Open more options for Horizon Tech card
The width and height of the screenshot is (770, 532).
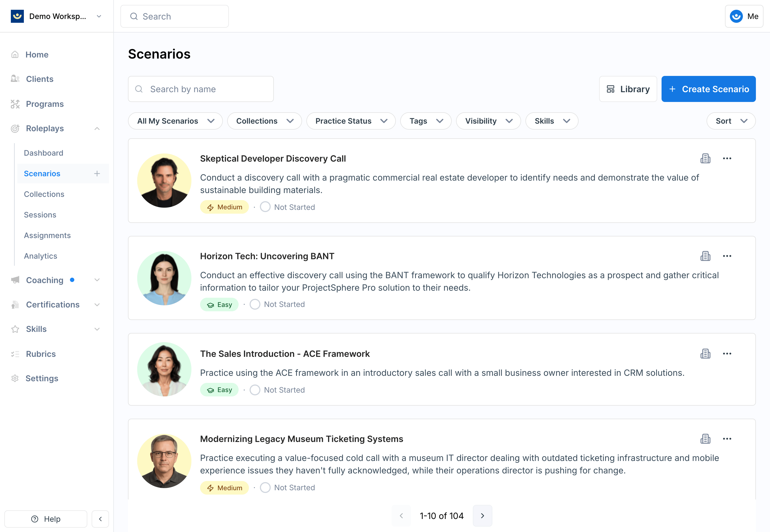point(727,256)
